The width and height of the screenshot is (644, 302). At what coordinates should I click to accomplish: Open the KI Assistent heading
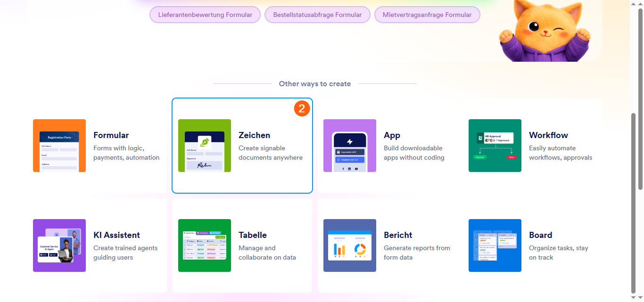click(116, 235)
